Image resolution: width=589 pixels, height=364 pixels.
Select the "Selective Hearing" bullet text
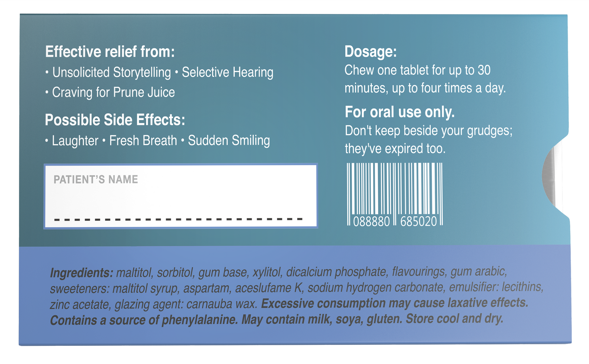coord(227,73)
